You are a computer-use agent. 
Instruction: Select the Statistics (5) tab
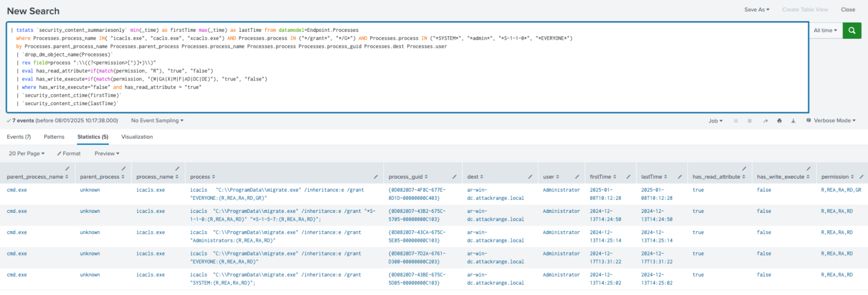93,137
